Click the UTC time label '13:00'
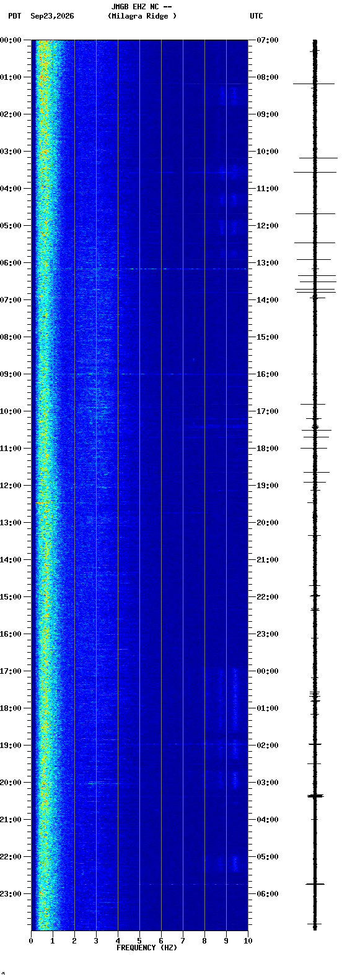 (267, 263)
